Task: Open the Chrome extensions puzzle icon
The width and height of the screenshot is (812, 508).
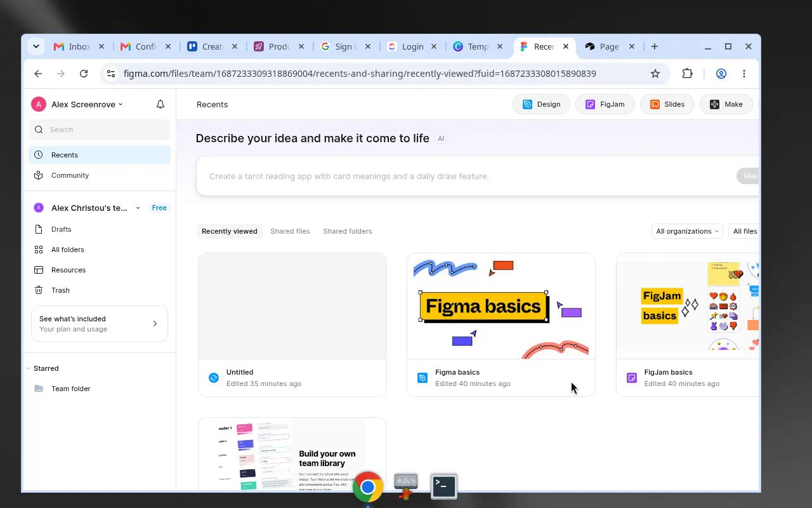Action: pyautogui.click(x=687, y=74)
